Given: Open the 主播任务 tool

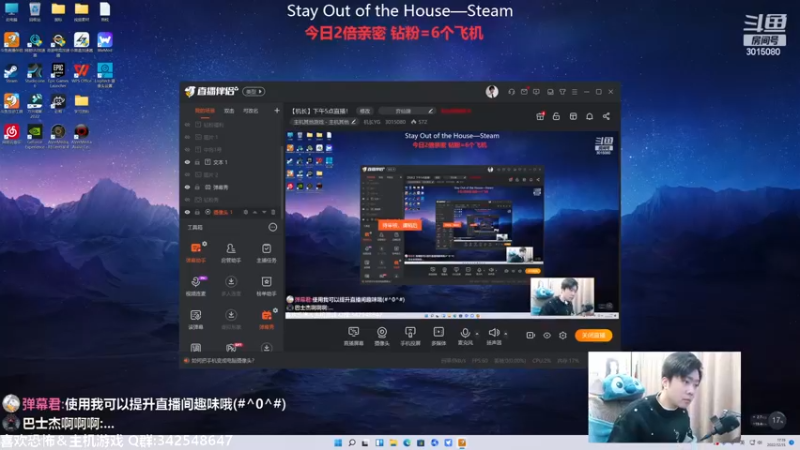Looking at the screenshot, I should click(x=266, y=252).
